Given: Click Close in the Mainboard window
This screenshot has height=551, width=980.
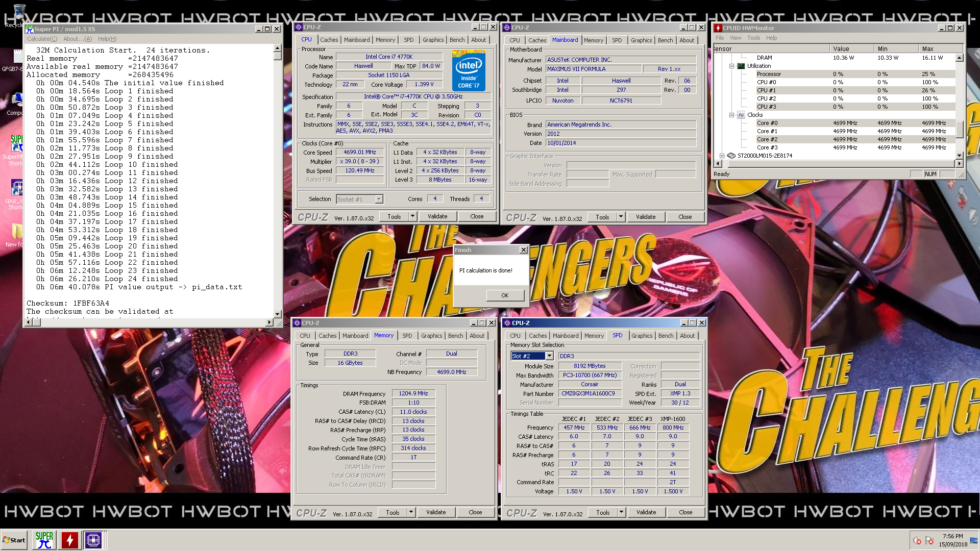Looking at the screenshot, I should pos(685,217).
